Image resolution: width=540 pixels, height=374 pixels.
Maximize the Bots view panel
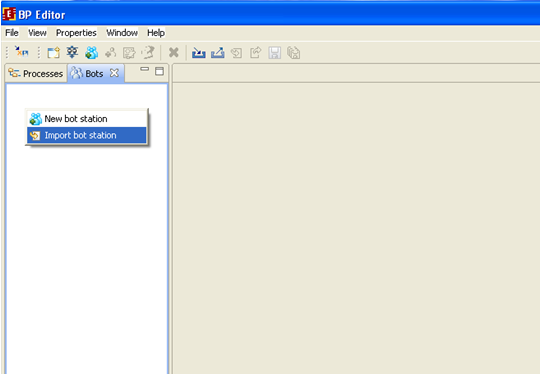[159, 71]
